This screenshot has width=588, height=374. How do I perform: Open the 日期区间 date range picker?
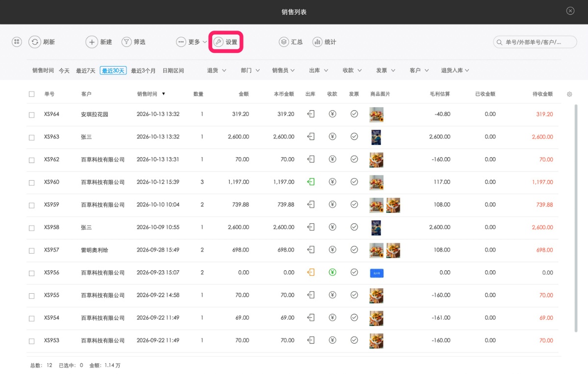pyautogui.click(x=173, y=70)
